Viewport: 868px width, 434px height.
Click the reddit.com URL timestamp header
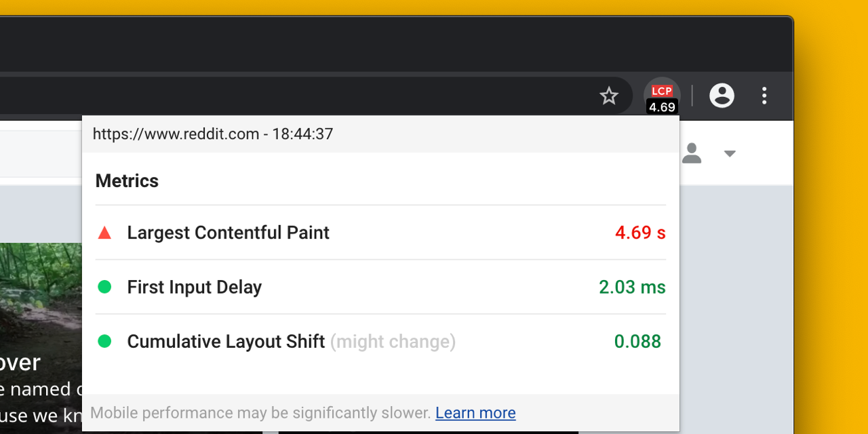(213, 134)
